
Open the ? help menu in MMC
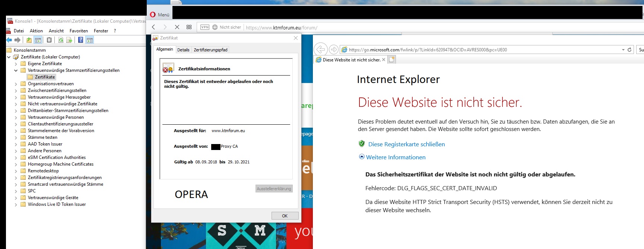tap(115, 31)
